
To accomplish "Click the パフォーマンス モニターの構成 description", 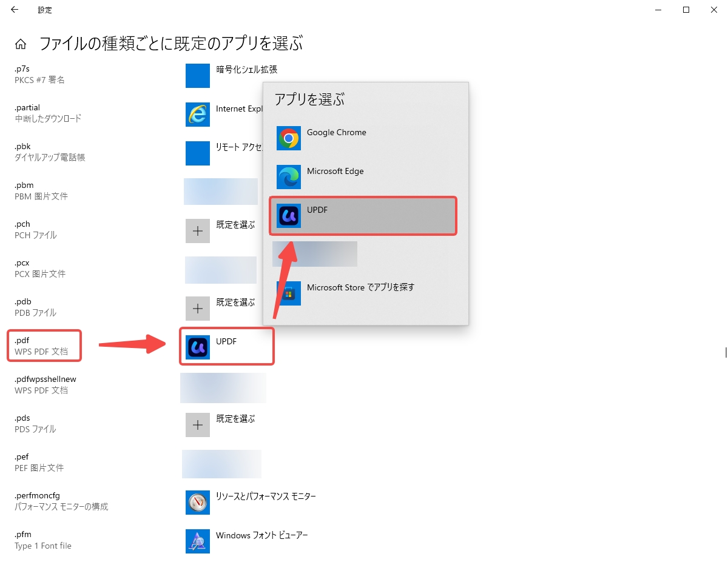I will (x=61, y=507).
